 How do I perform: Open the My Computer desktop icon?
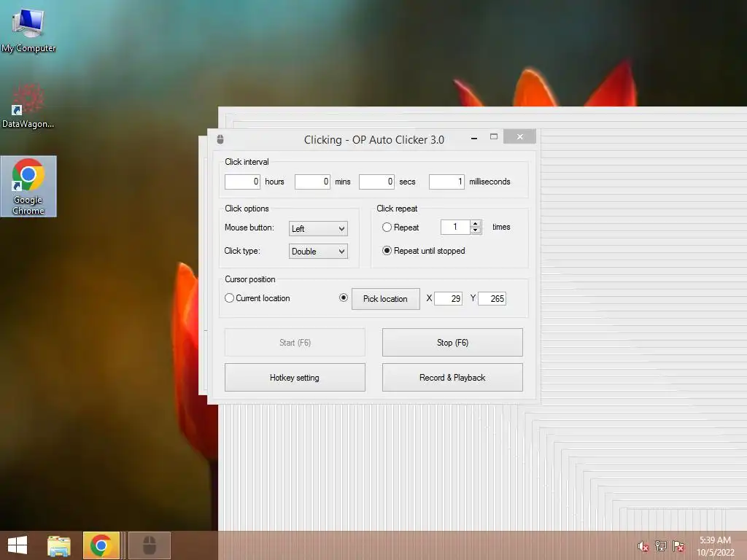click(28, 30)
